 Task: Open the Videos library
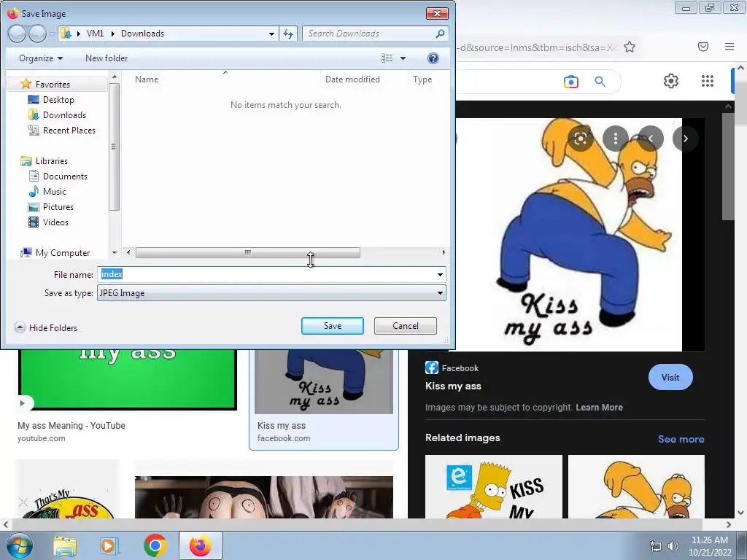coord(55,222)
